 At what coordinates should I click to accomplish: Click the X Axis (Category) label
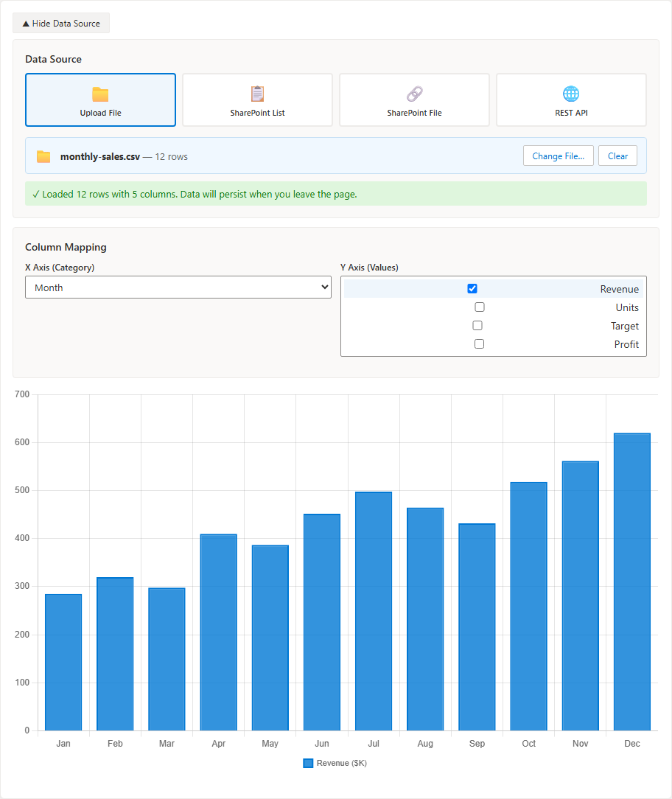(60, 268)
